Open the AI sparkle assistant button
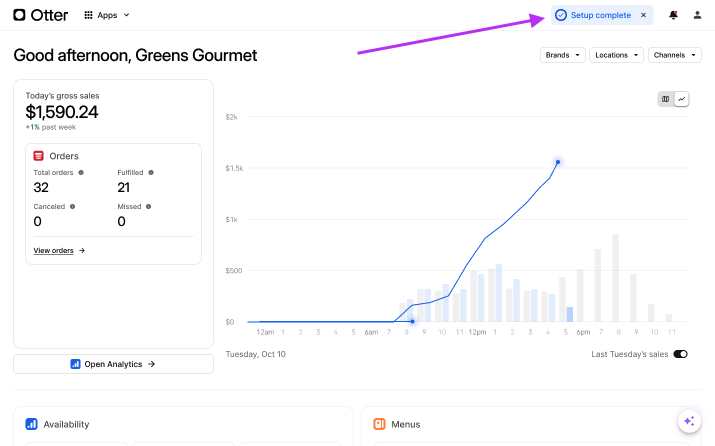 pyautogui.click(x=688, y=421)
